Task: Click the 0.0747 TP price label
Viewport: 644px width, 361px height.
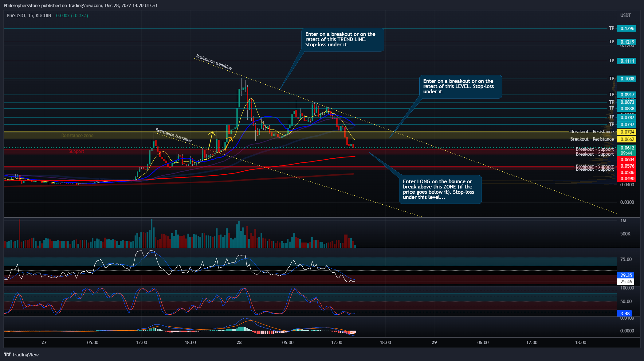Action: [x=627, y=125]
